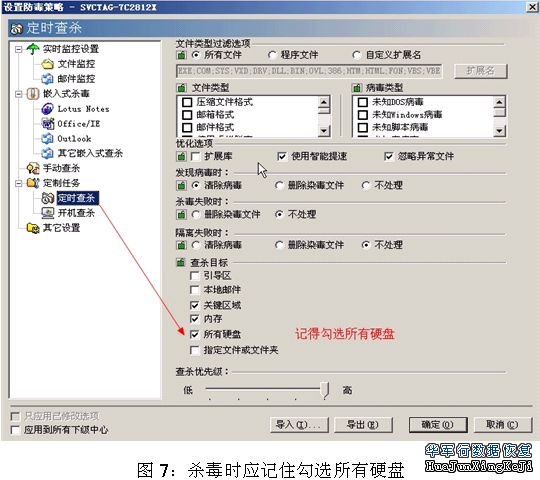Collapse the 定制任务 tree node
Viewport: 540px width, 480px height.
(19, 183)
